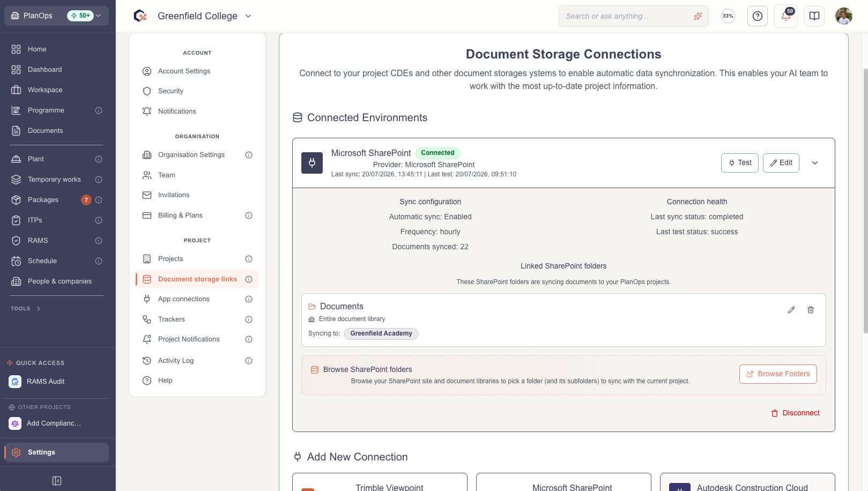Open Workspace in the sidebar
This screenshot has height=491, width=868.
57,90
